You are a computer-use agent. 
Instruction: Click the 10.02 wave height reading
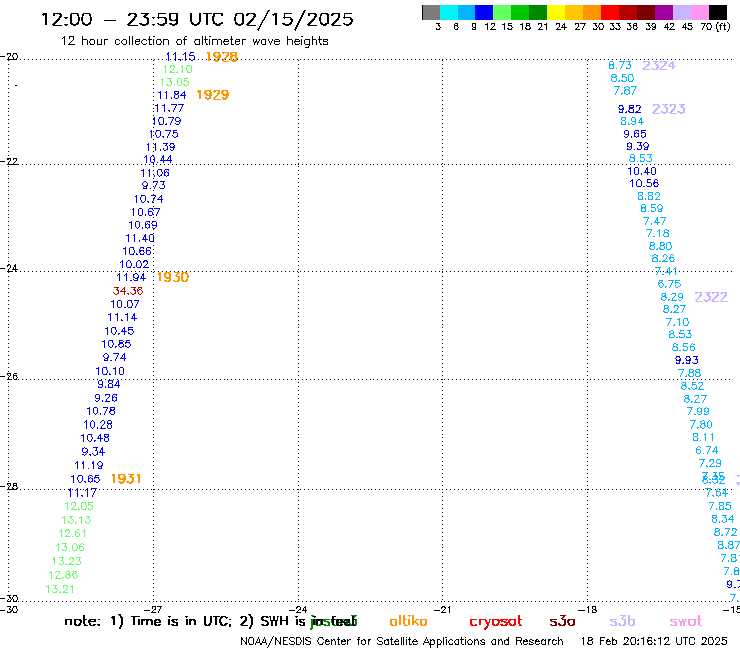[134, 264]
